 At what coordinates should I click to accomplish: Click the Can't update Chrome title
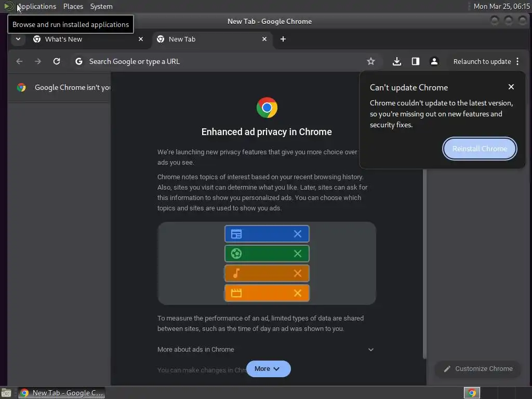point(409,87)
